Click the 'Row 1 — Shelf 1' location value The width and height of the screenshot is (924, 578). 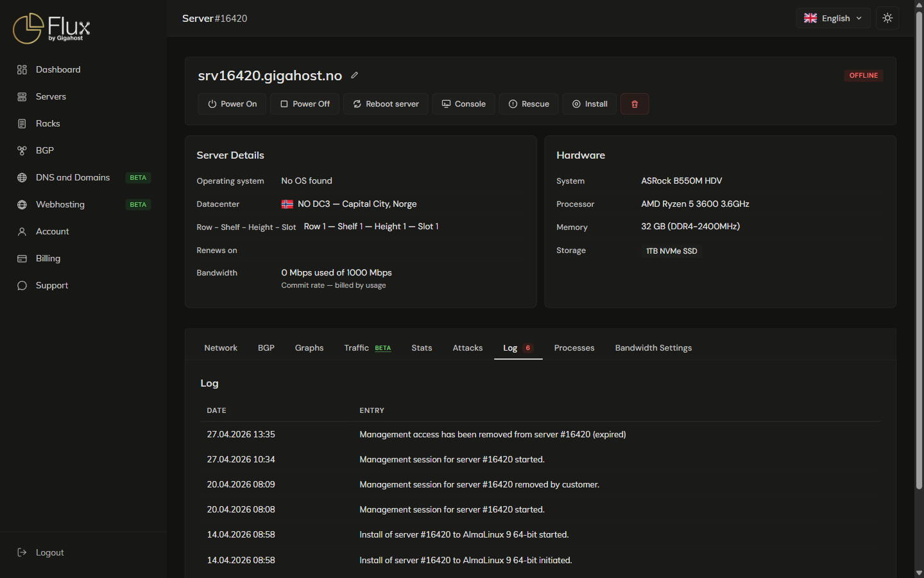[x=371, y=227]
